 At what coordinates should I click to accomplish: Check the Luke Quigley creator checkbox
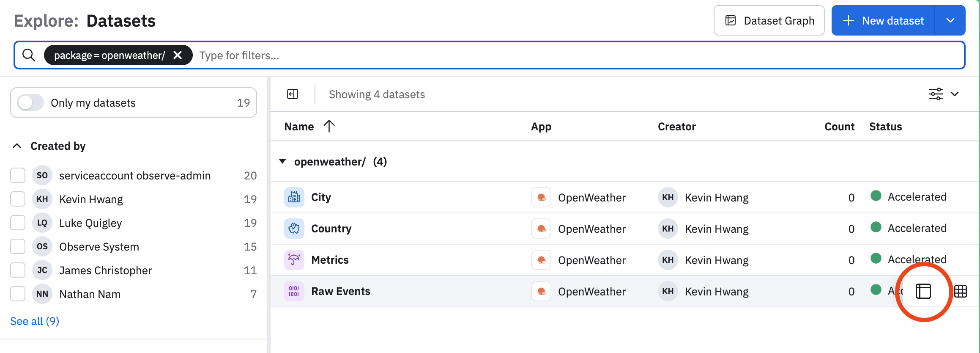click(18, 223)
